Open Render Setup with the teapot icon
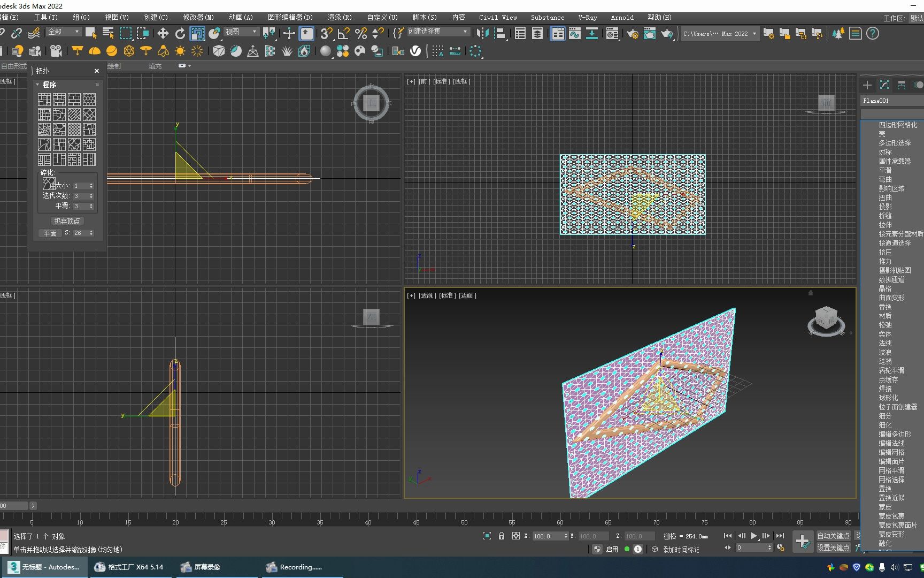Screen dimensions: 924x578 click(633, 33)
